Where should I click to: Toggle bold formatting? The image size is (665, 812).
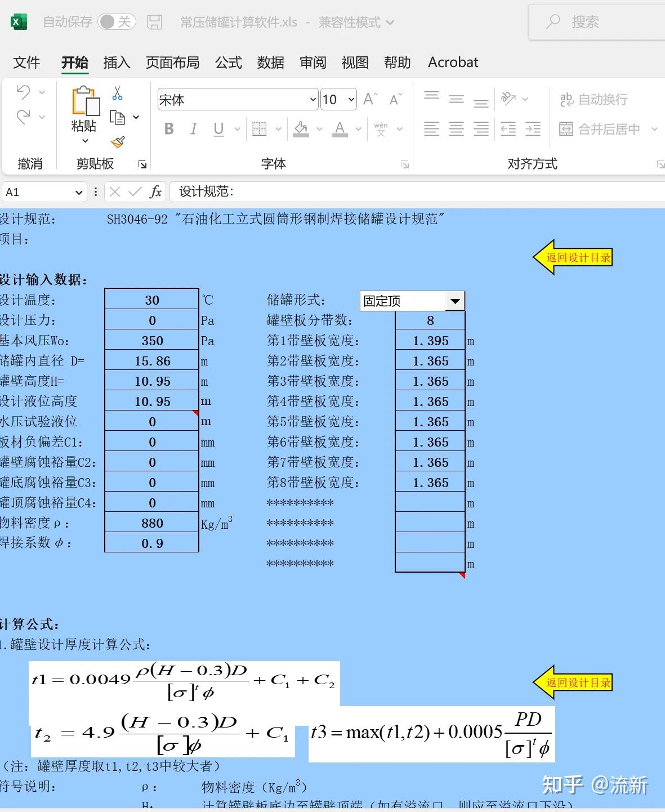tap(168, 129)
